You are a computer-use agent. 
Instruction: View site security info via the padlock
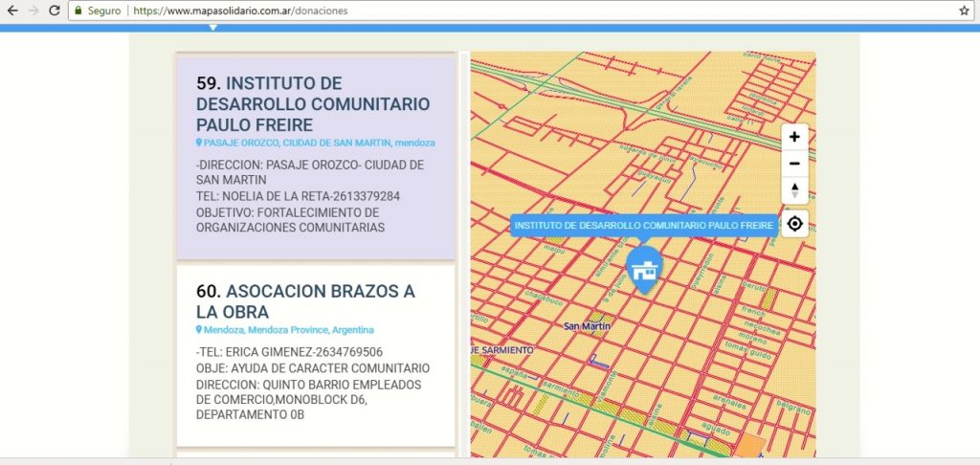tap(80, 11)
